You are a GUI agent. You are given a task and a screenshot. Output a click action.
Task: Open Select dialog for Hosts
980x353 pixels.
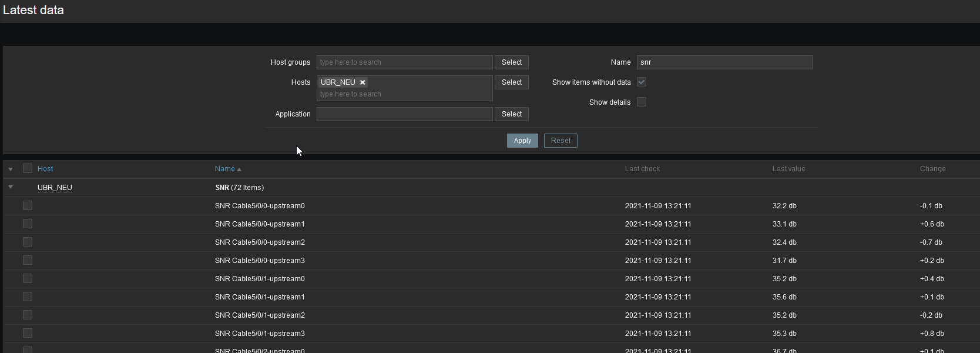tap(511, 82)
